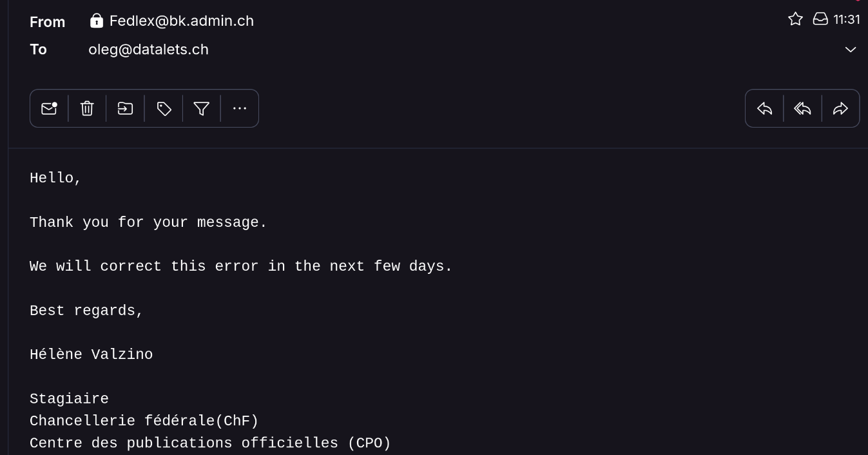
Task: Click the Inbox location icon beside 11:31
Action: click(x=820, y=19)
